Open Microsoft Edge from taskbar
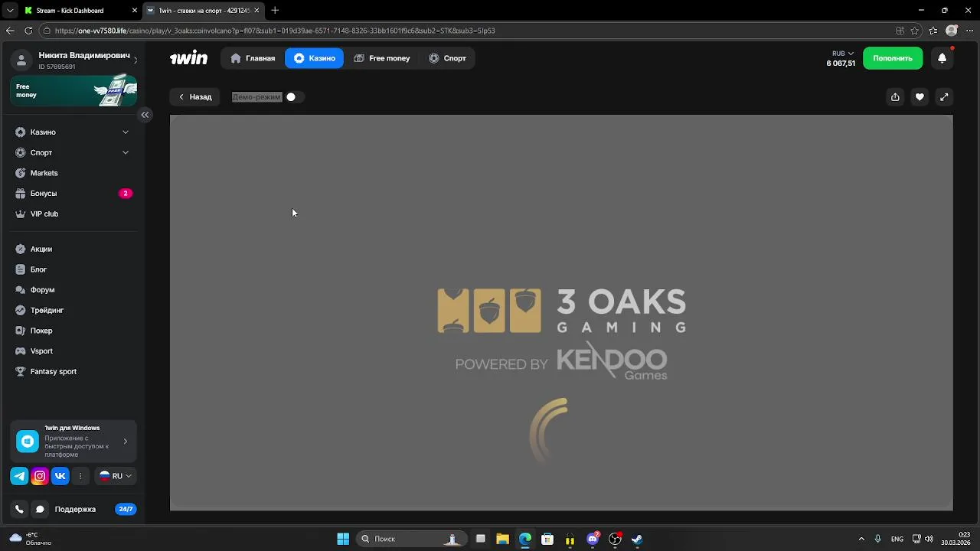Image resolution: width=980 pixels, height=551 pixels. click(x=524, y=539)
